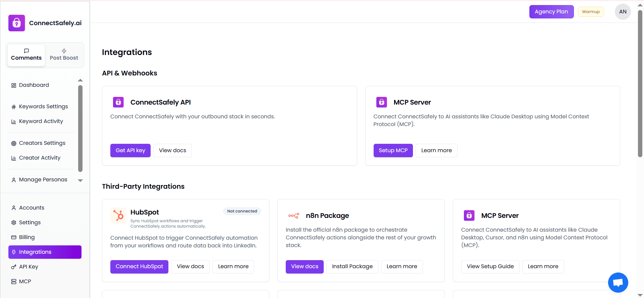Click the lock icon in the API & Webhooks MCP Server card

(x=382, y=102)
